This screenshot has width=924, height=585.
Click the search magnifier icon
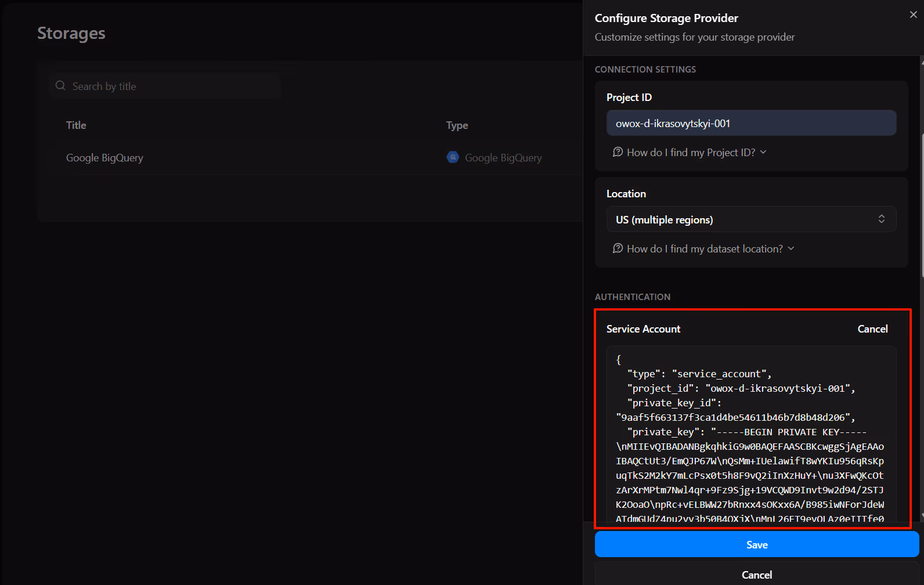click(60, 86)
